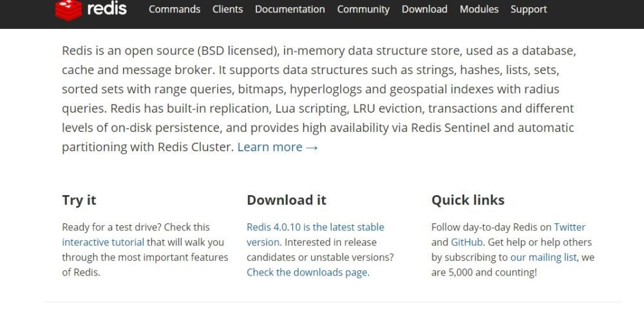Click the Redis 4.0.10 latest stable link
Viewport: 644px width, 327px height.
click(x=315, y=227)
